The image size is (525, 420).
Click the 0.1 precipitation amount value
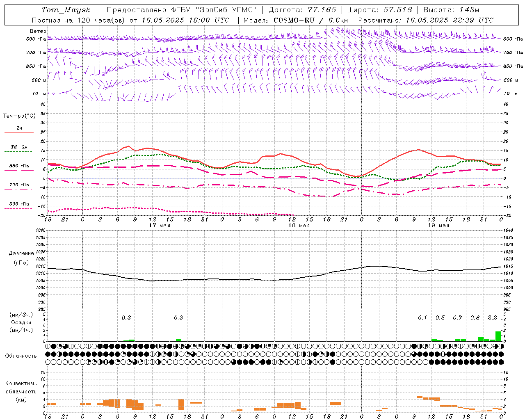pyautogui.click(x=422, y=318)
